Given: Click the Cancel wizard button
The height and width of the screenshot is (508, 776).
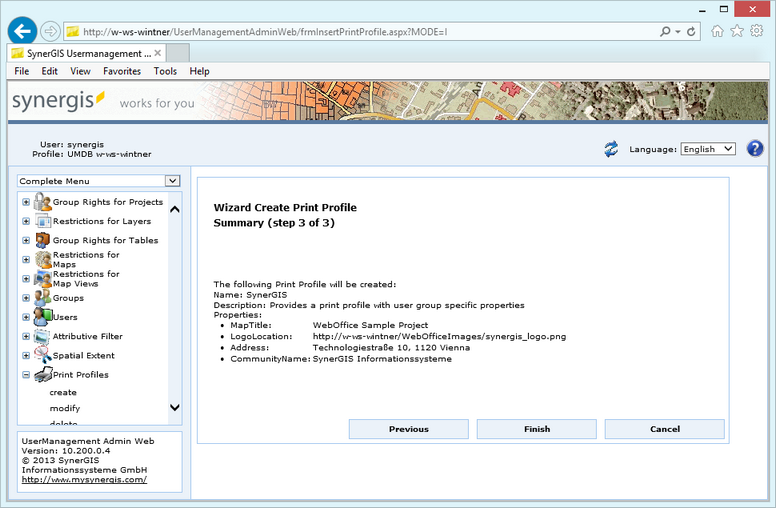Looking at the screenshot, I should click(665, 429).
